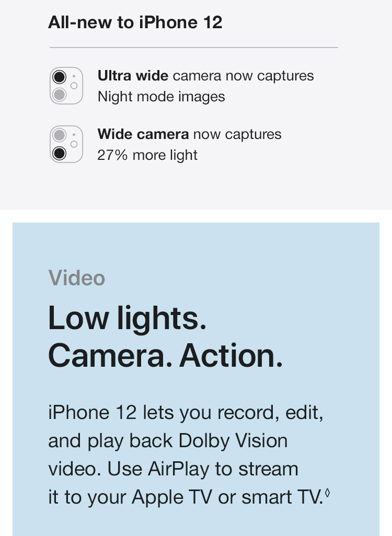392x536 pixels.
Task: Select the 'All-new to iPhone 12' heading
Action: click(x=135, y=22)
